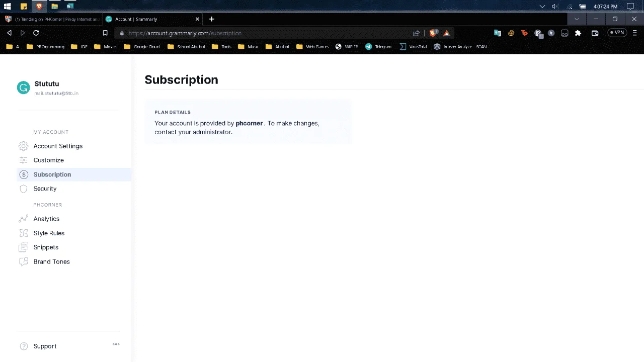Reload the Grammarly page
644x362 pixels.
tap(36, 33)
